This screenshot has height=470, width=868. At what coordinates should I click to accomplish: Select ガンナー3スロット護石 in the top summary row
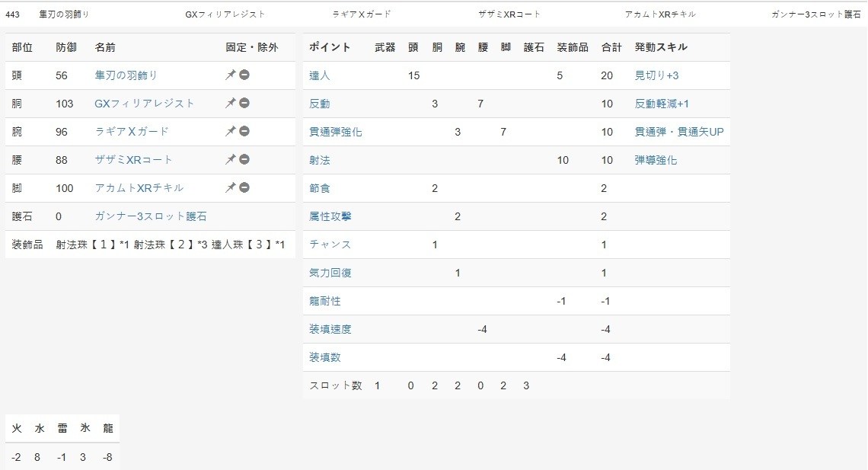pyautogui.click(x=816, y=14)
